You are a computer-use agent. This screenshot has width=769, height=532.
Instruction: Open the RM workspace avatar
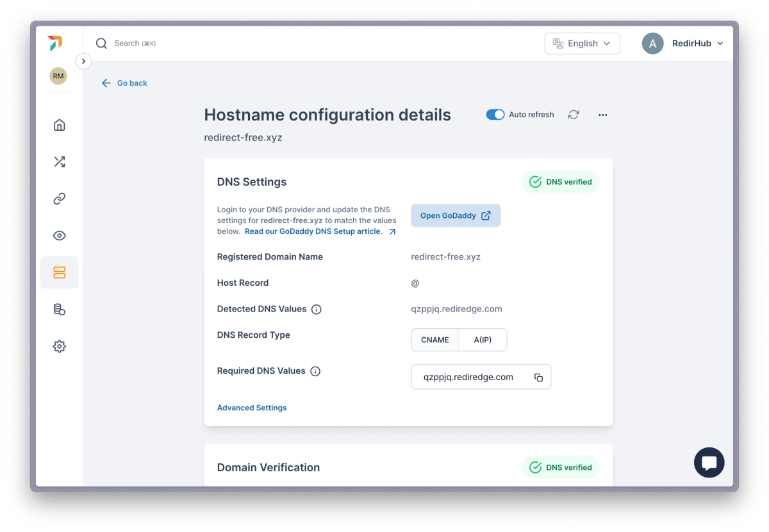point(58,76)
